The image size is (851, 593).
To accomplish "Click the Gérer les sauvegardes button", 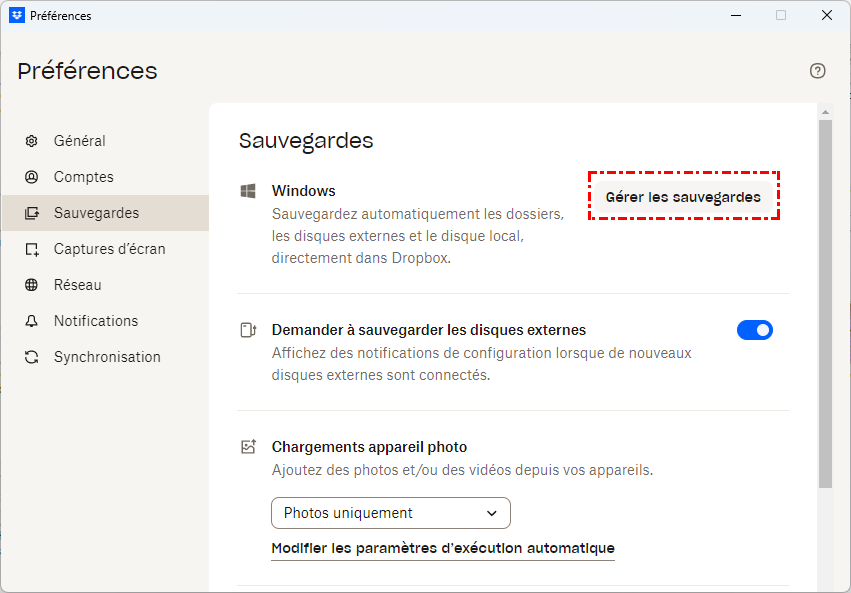I will point(683,197).
